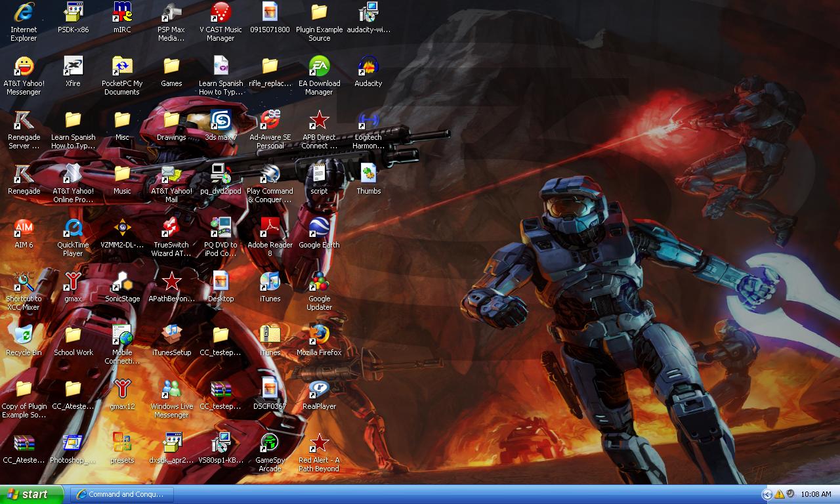
Task: Open Internet Explorer desktop icon
Action: [24, 13]
